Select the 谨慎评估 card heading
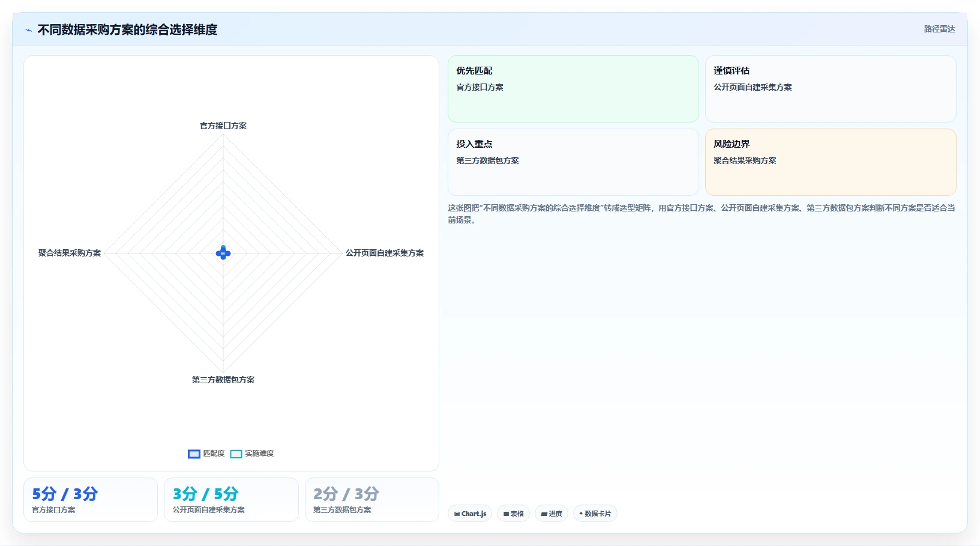Image resolution: width=980 pixels, height=546 pixels. (x=732, y=71)
